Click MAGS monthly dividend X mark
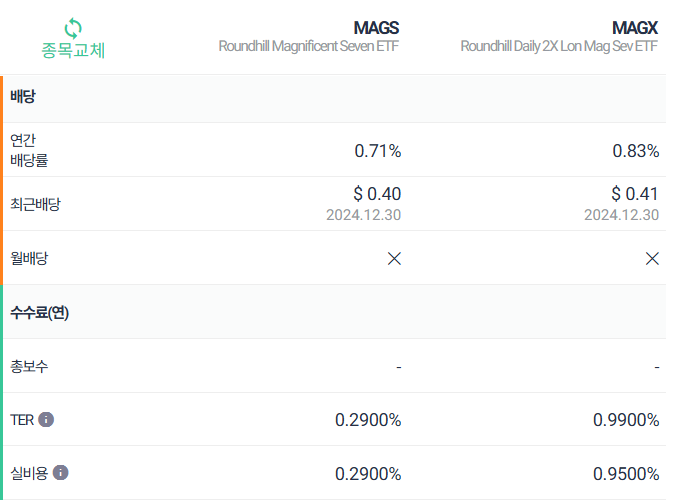 coord(394,258)
